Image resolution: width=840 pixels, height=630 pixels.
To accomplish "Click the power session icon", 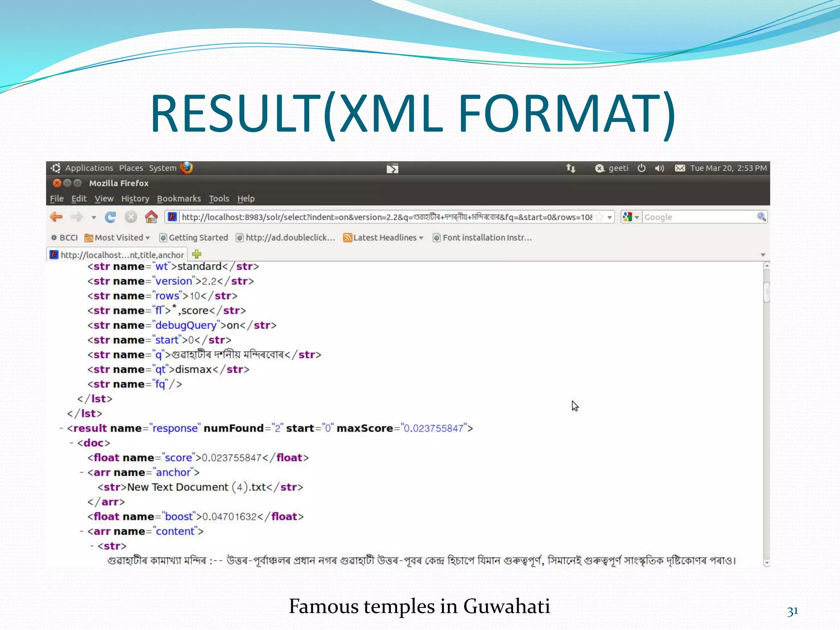I will [642, 168].
